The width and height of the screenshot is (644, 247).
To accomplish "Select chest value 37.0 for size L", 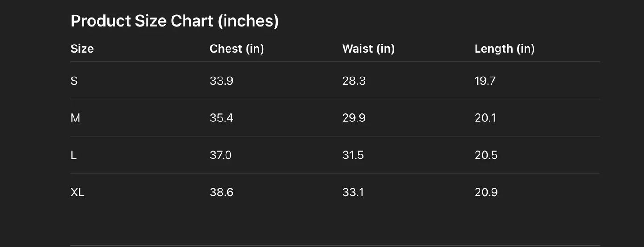I will [221, 155].
